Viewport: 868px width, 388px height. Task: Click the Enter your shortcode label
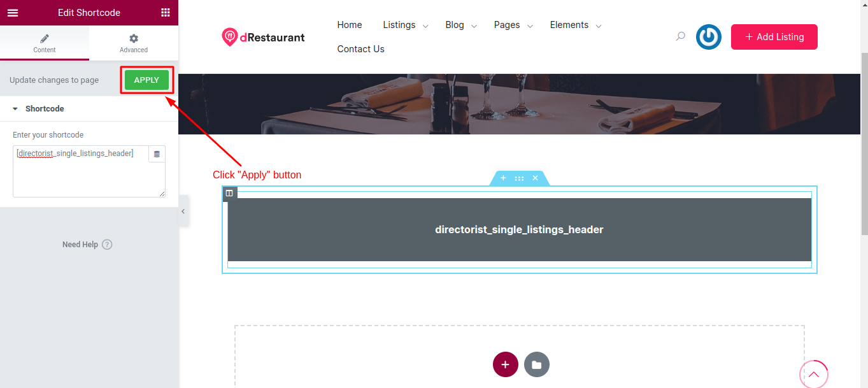click(x=48, y=135)
